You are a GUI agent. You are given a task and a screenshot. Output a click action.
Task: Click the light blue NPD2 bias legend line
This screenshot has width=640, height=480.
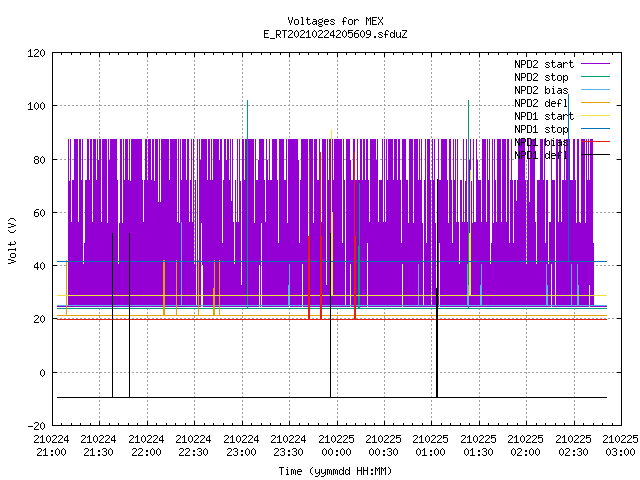596,89
